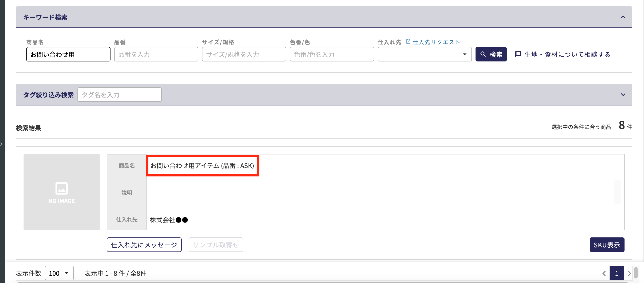
Task: Click the SKU表示 button
Action: pyautogui.click(x=607, y=245)
